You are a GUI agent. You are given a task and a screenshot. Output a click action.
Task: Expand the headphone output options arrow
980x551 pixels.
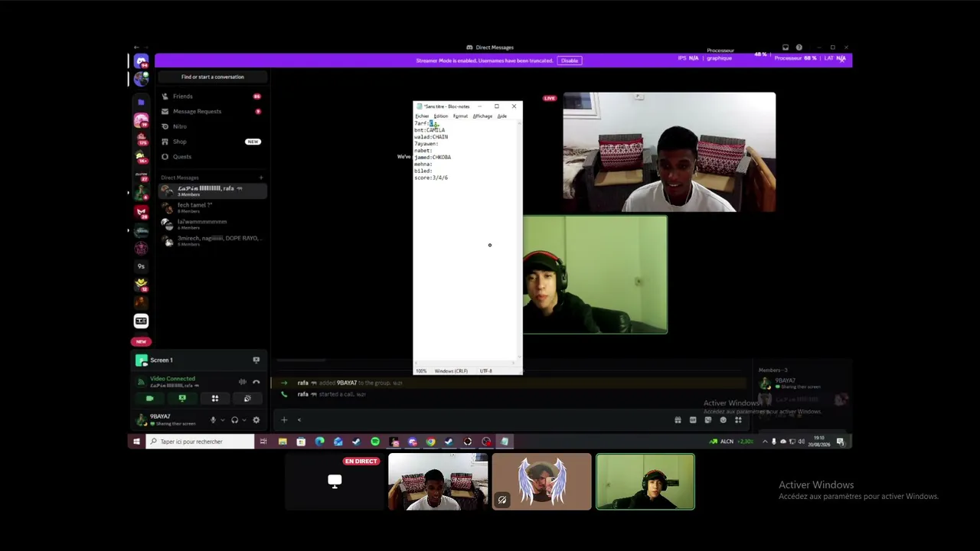244,420
